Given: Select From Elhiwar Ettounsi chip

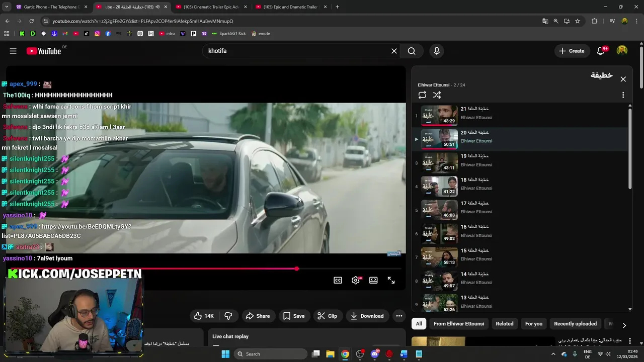Looking at the screenshot, I should tap(459, 324).
